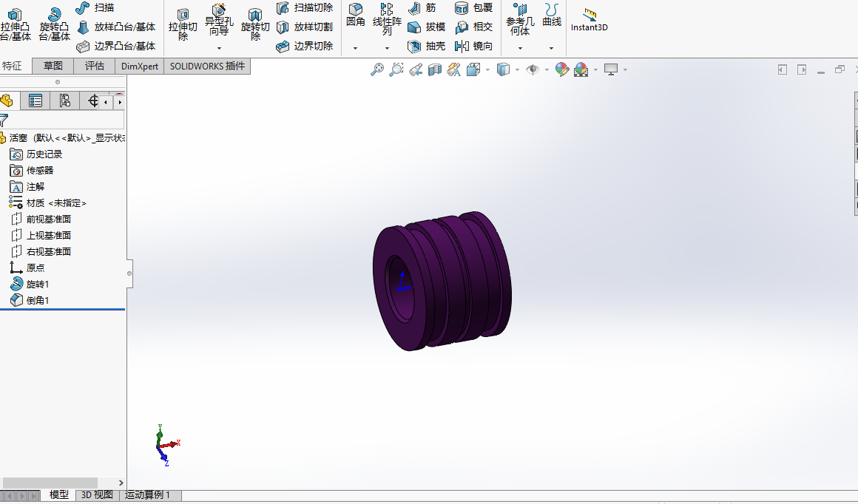Select the 倒角1 chamfer feature
Image resolution: width=858 pixels, height=504 pixels.
pyautogui.click(x=30, y=301)
